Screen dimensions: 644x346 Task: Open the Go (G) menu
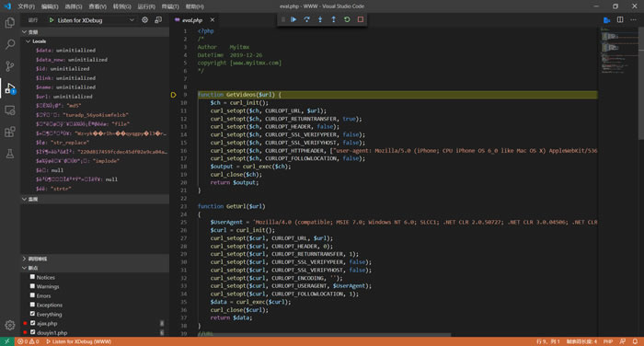coord(122,6)
